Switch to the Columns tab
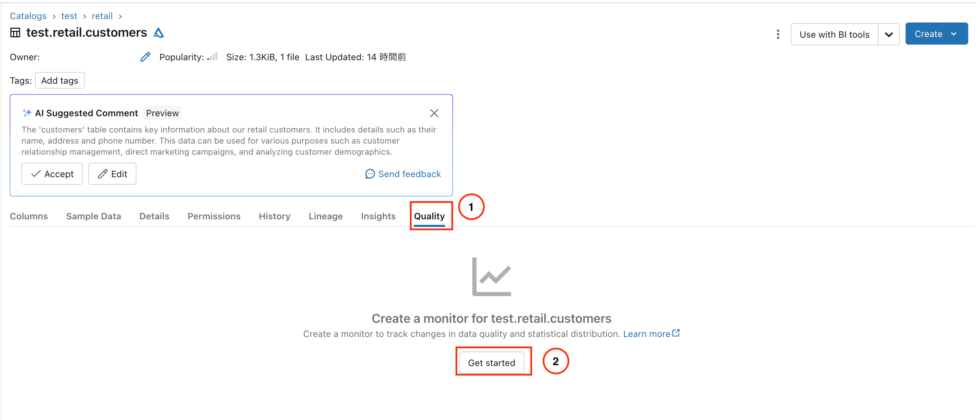 point(29,216)
